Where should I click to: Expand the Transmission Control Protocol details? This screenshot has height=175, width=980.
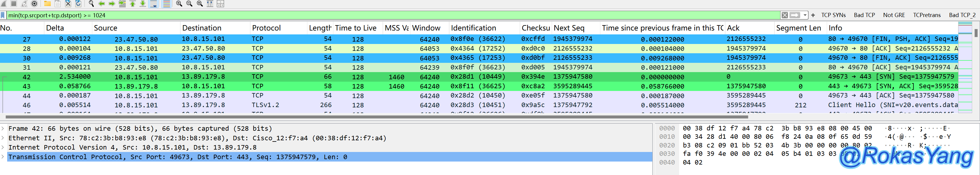click(x=3, y=157)
